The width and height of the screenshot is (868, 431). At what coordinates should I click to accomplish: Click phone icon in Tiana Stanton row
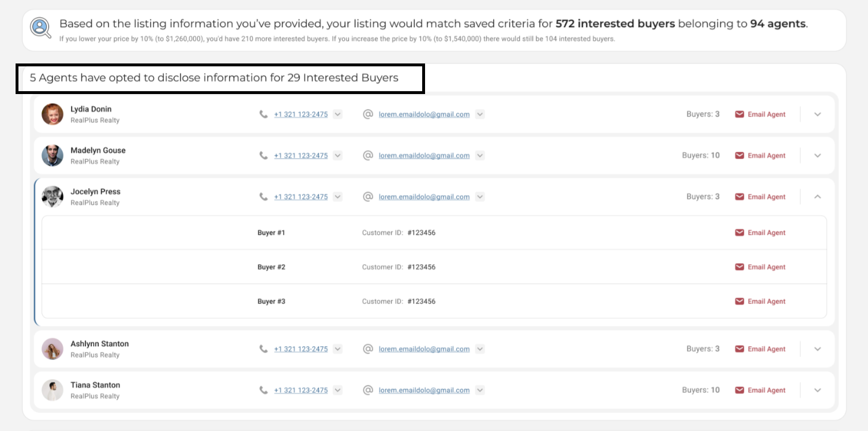pos(264,390)
